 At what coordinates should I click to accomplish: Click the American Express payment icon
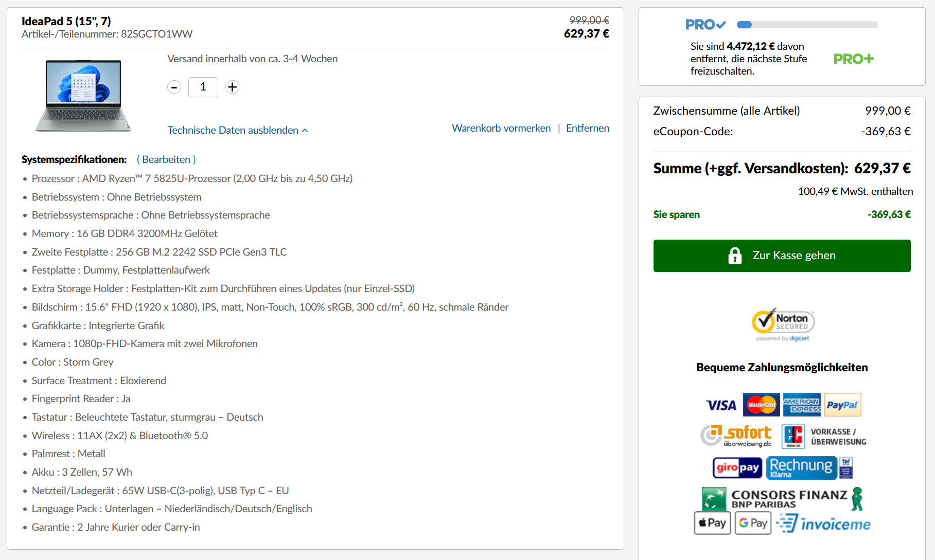coord(802,405)
